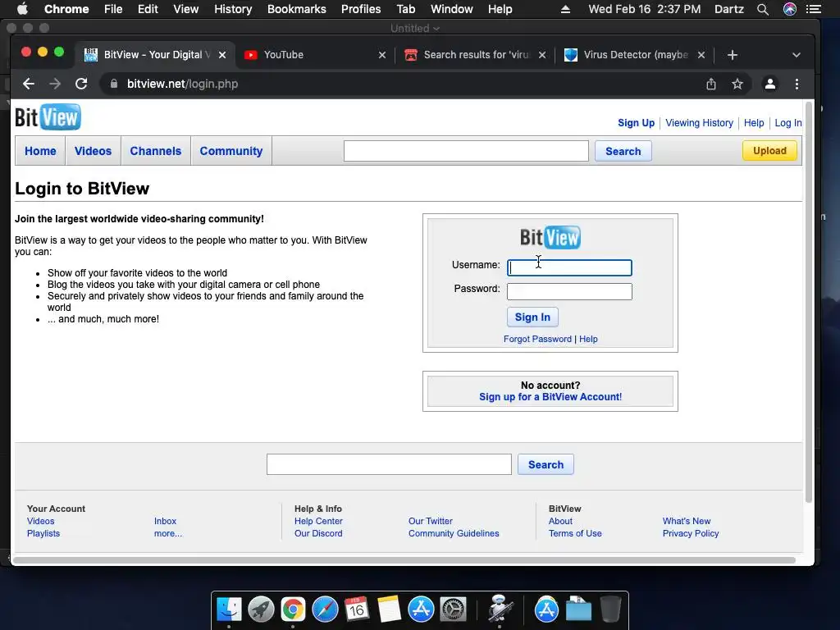Viewport: 840px width, 630px height.
Task: Open the Apple menu
Action: (22, 8)
